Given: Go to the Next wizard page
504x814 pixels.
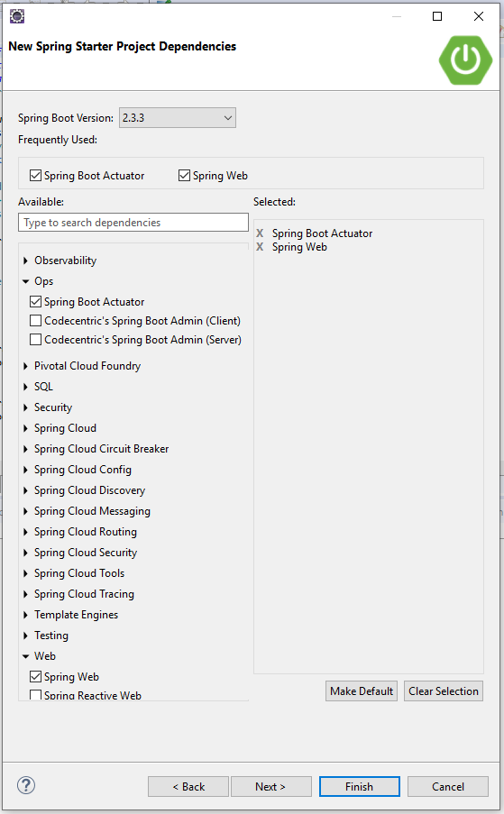Looking at the screenshot, I should (x=271, y=786).
